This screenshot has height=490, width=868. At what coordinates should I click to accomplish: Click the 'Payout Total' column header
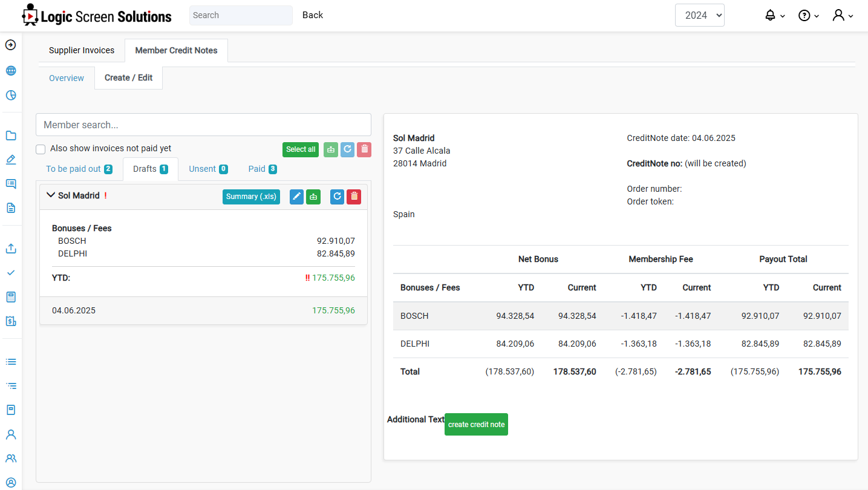click(x=783, y=259)
